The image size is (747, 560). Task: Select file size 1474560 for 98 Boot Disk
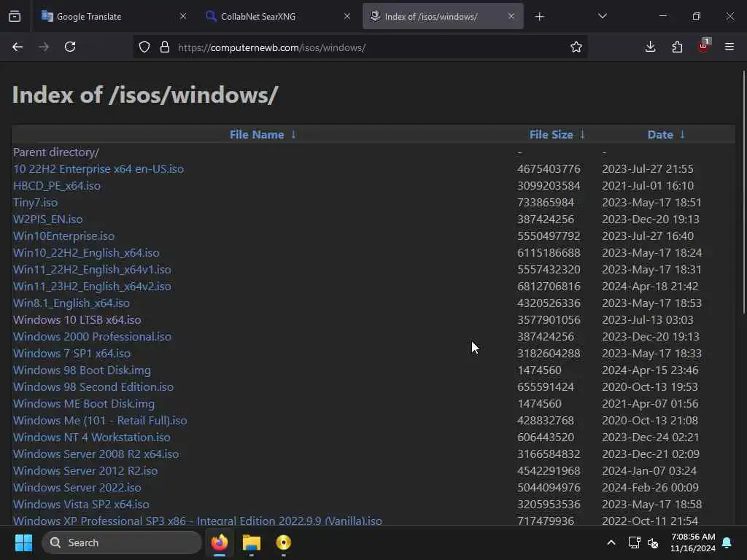pyautogui.click(x=539, y=370)
